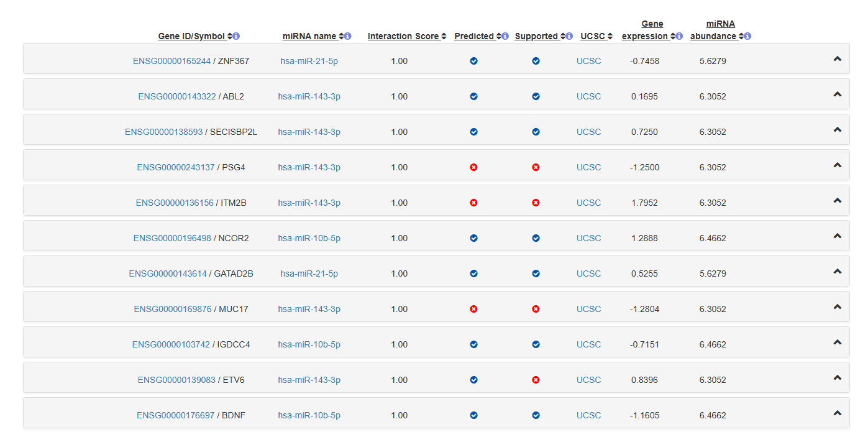Screen dimensions: 868x432
Task: Click red Supported cross in ETV6 row
Action: (536, 380)
